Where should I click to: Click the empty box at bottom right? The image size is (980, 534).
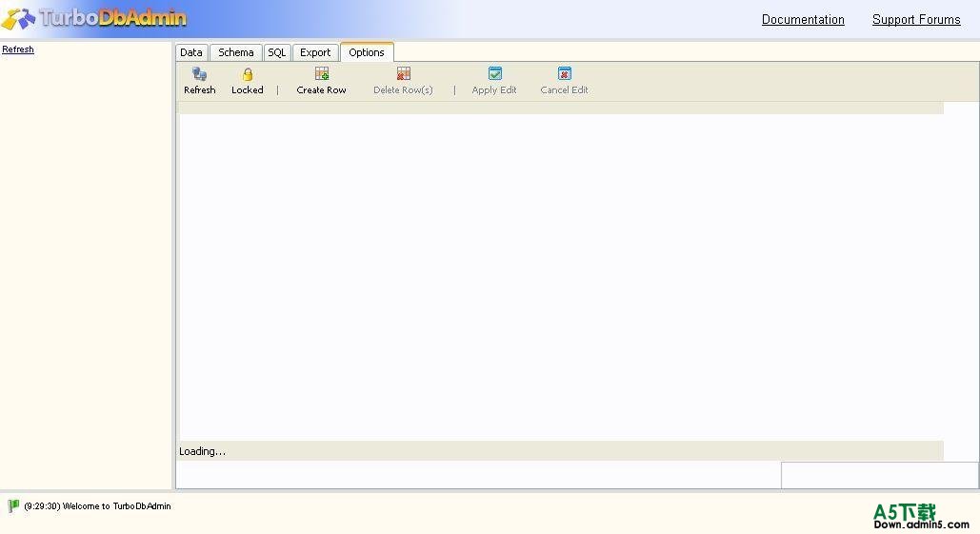point(879,475)
